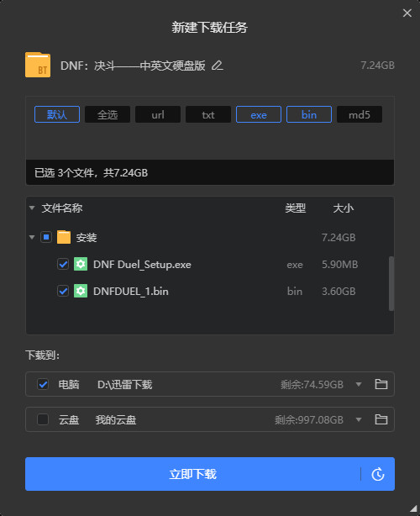Open the folder browser for the 电脑 path
This screenshot has height=516, width=420.
381,384
